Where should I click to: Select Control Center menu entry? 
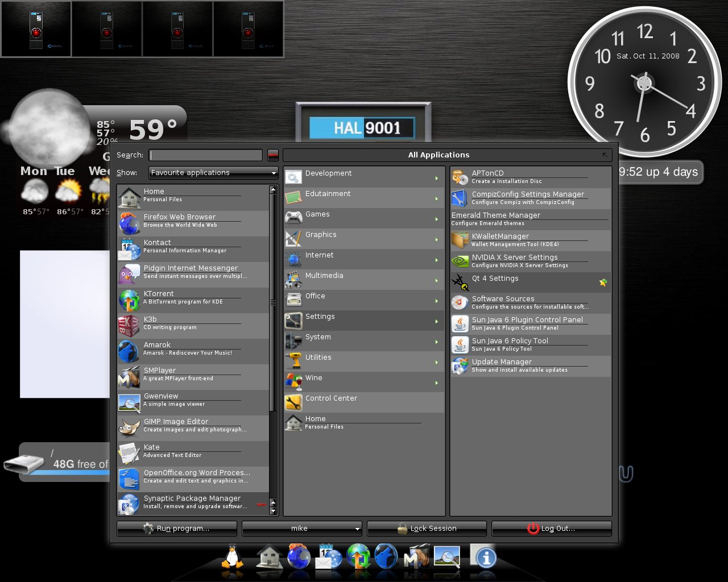pos(364,402)
